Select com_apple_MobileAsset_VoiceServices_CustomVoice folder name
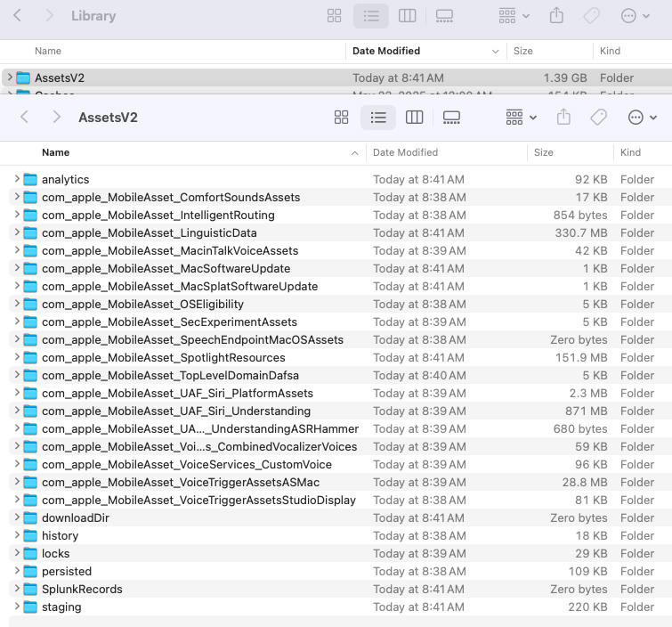 (x=187, y=464)
